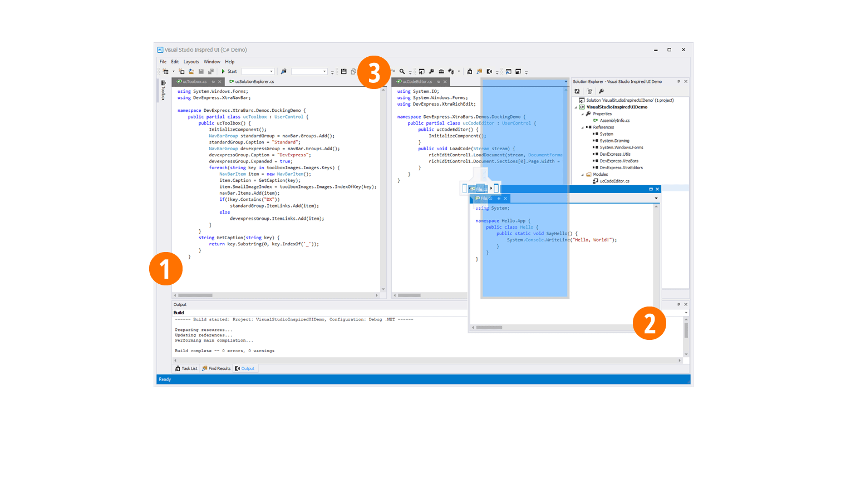The height and width of the screenshot is (504, 846).
Task: Click the magnifier Find icon in toolbar
Action: tap(402, 71)
